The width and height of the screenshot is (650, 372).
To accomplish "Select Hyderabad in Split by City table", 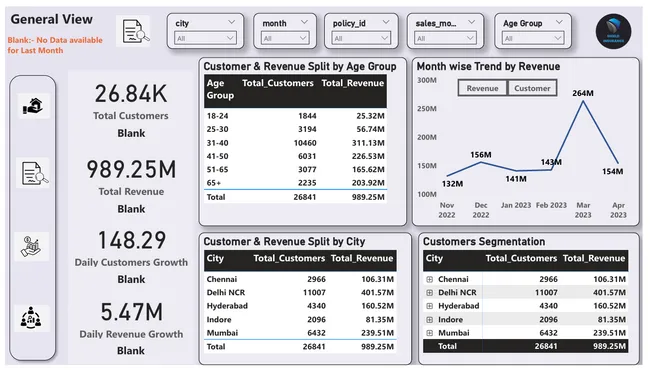I will [x=300, y=306].
